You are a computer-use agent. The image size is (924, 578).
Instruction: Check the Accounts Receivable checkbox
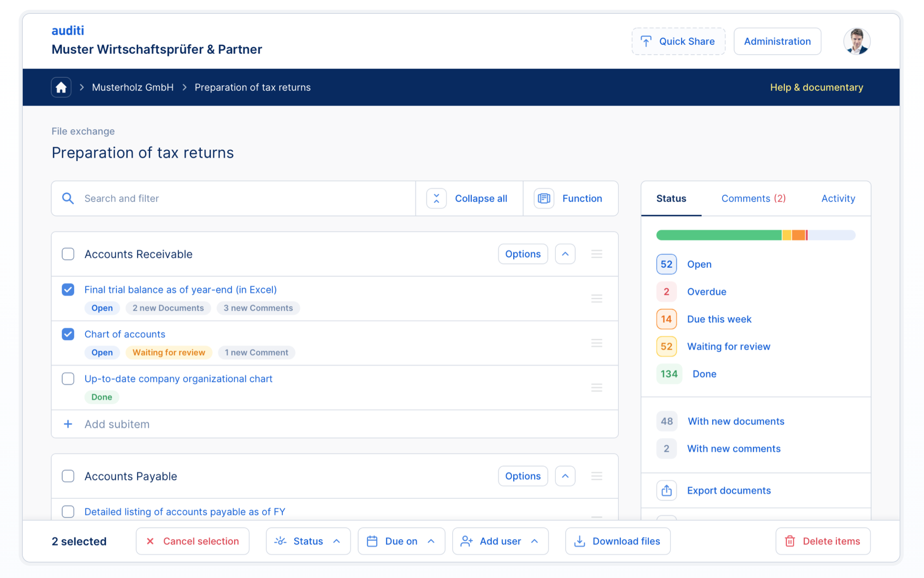coord(68,254)
